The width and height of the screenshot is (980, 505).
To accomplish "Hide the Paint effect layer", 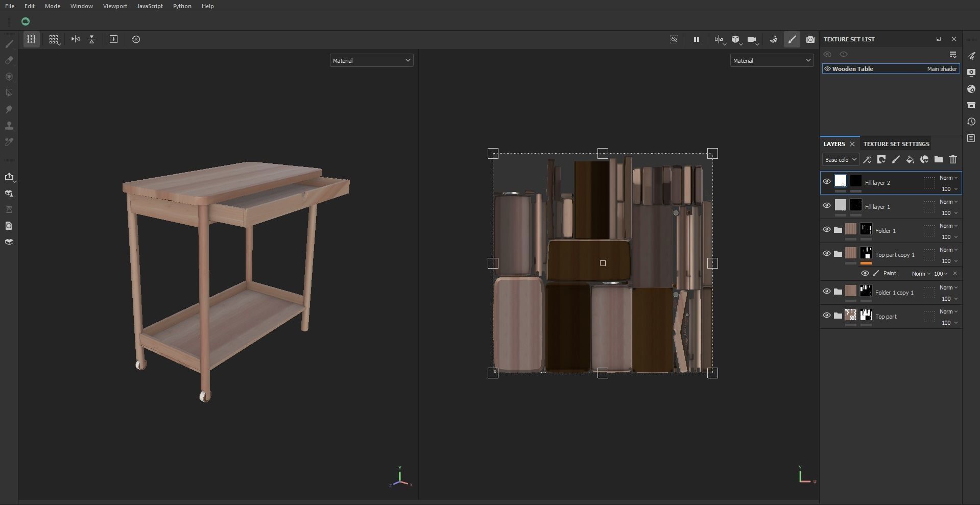I will pos(865,273).
